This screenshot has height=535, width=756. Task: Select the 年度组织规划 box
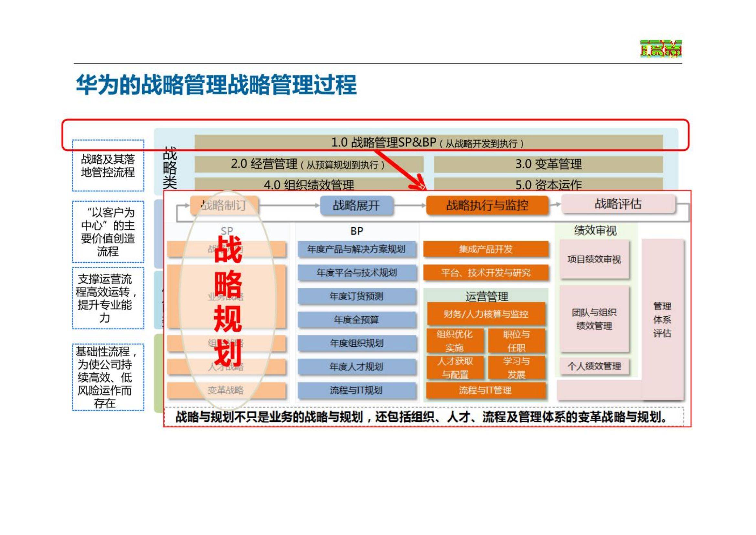pyautogui.click(x=357, y=343)
